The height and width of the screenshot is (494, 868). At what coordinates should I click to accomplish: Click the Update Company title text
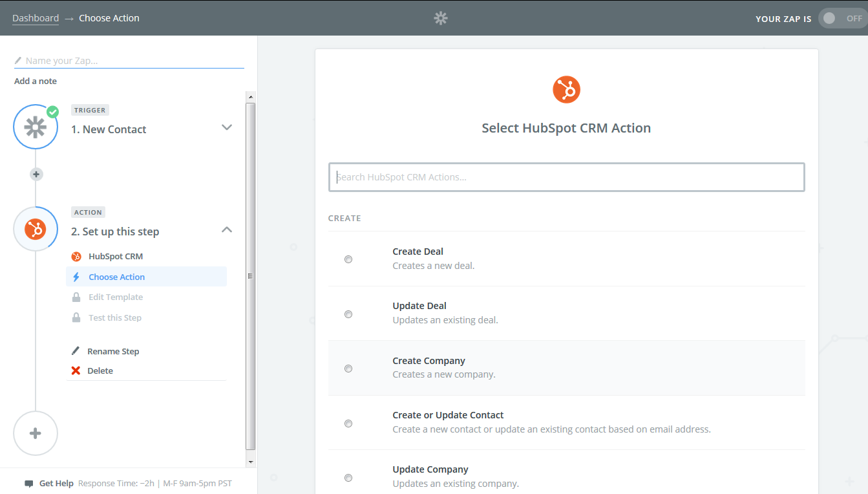point(430,469)
